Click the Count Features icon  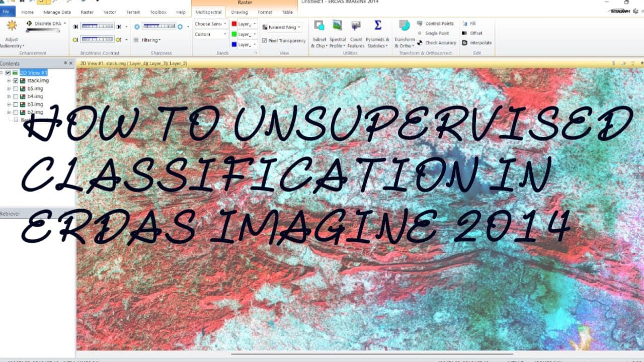tap(356, 26)
